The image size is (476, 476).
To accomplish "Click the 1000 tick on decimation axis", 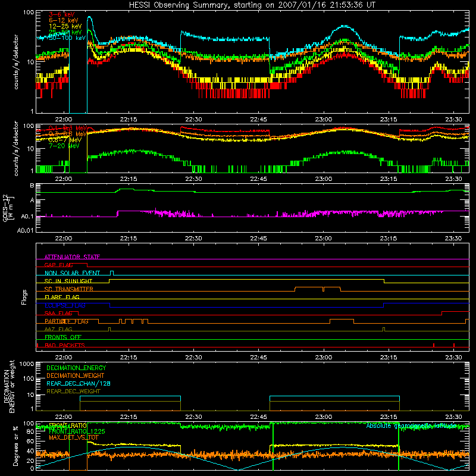I will point(27,364).
